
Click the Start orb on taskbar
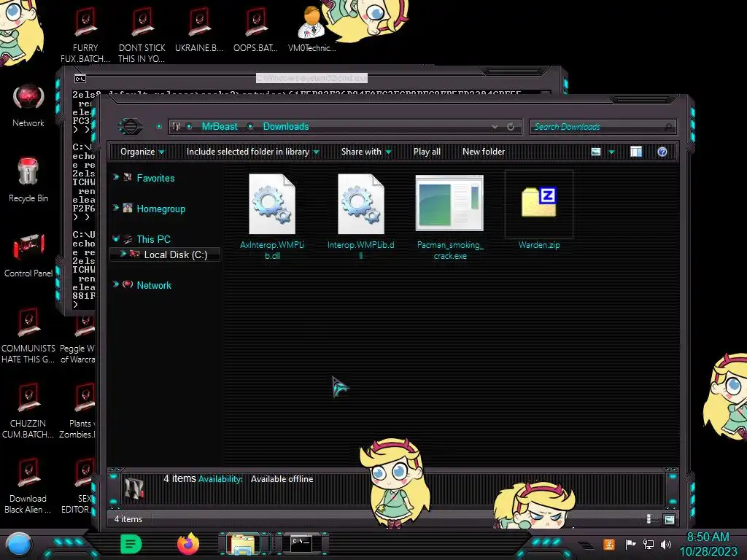[19, 545]
